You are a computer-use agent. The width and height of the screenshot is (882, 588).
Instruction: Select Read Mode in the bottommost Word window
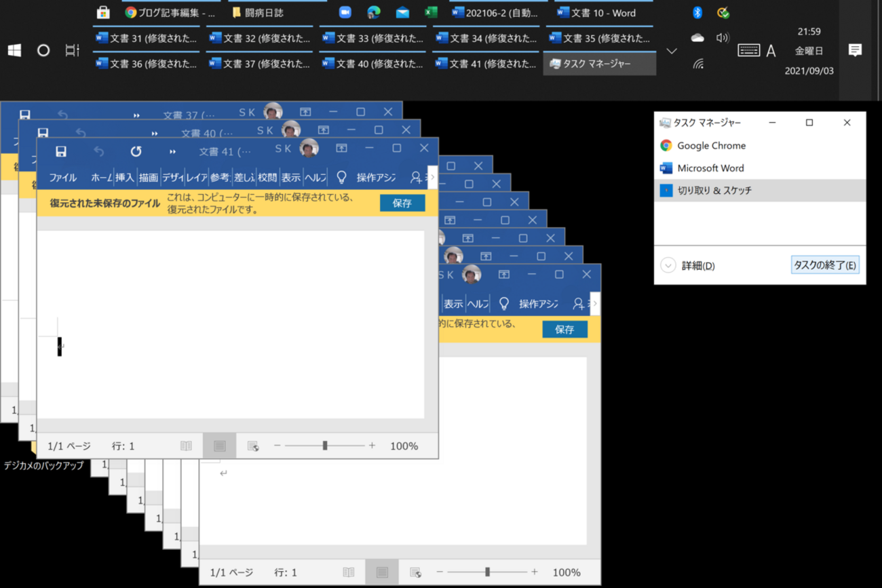click(x=349, y=572)
